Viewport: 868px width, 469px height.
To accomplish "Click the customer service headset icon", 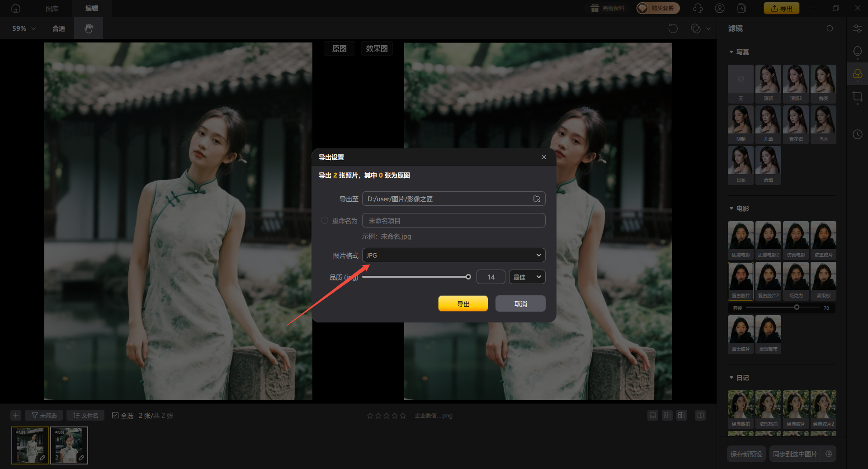I will pyautogui.click(x=698, y=8).
